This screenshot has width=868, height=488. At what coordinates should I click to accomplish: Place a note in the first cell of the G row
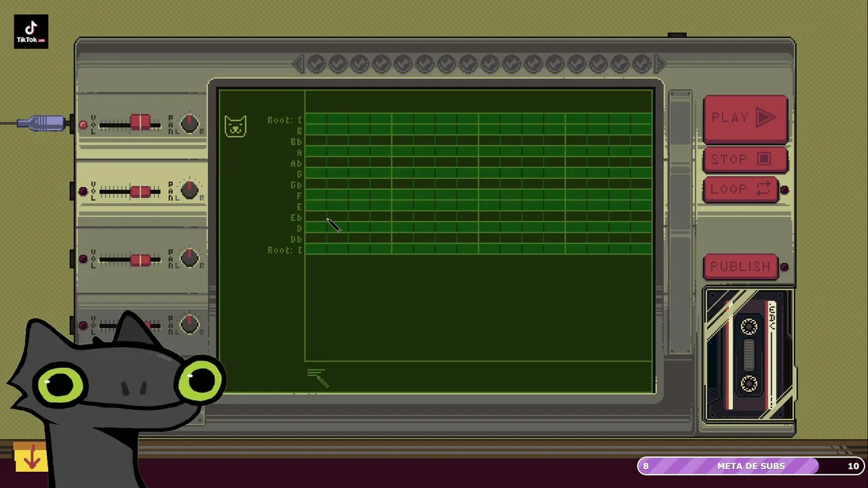316,174
